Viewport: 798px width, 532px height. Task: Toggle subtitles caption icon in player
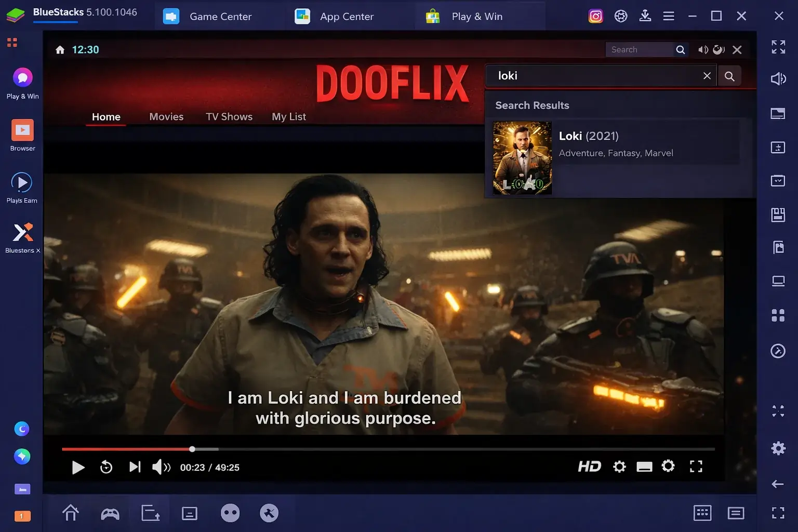pyautogui.click(x=644, y=467)
